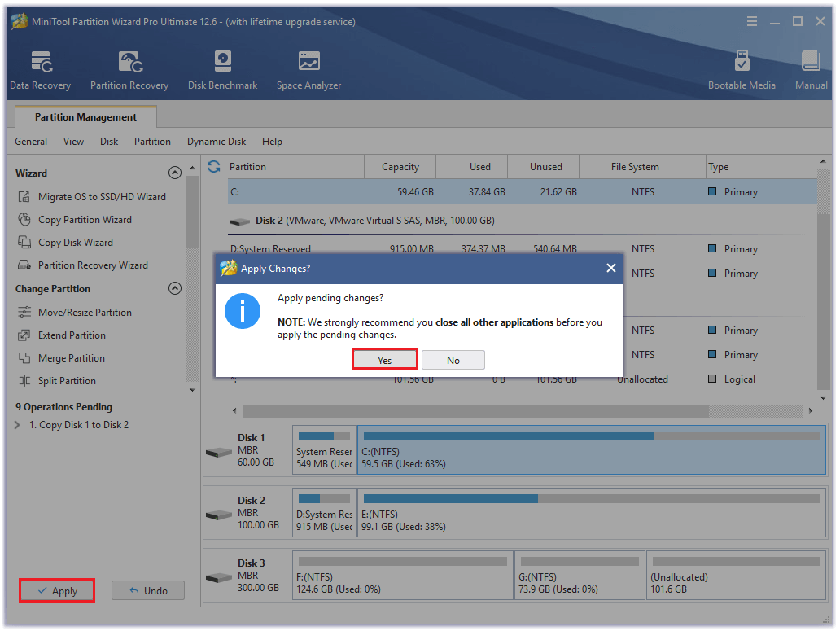This screenshot has height=631, width=840.
Task: Refresh the partition list
Action: [214, 167]
